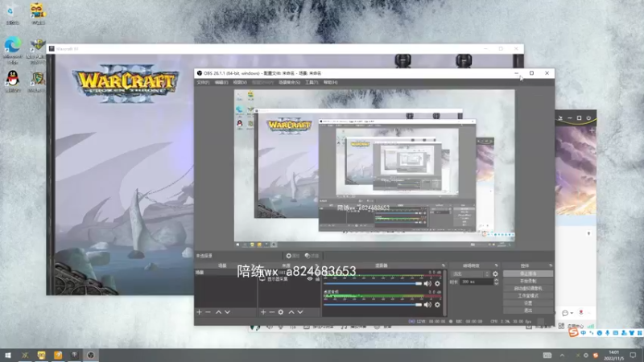The image size is (644, 362).
Task: Add a new scene with the plus icon
Action: (199, 312)
